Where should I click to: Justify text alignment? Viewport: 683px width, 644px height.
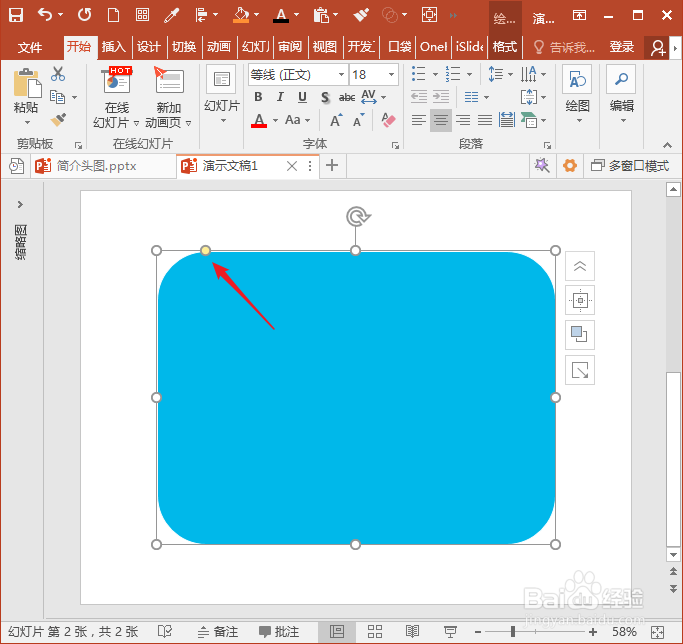[485, 120]
